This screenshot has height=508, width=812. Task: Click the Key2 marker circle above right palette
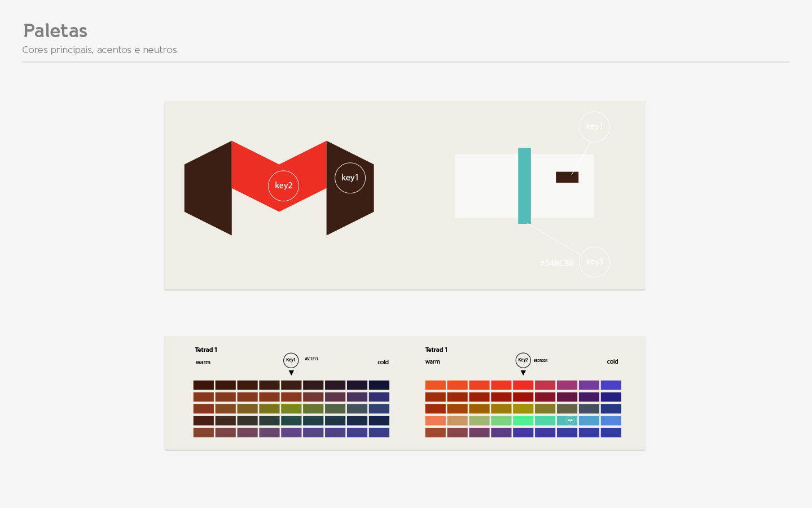click(523, 360)
